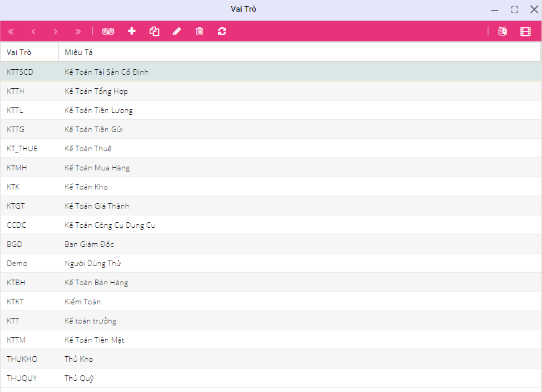This screenshot has width=542, height=392.
Task: Click the translate language icon
Action: click(x=502, y=31)
